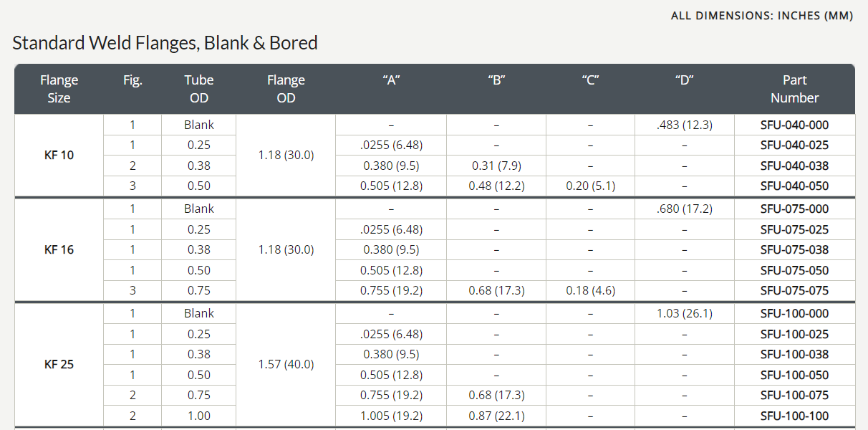The height and width of the screenshot is (430, 868).
Task: Click the Flange OD column header
Action: pyautogui.click(x=286, y=89)
